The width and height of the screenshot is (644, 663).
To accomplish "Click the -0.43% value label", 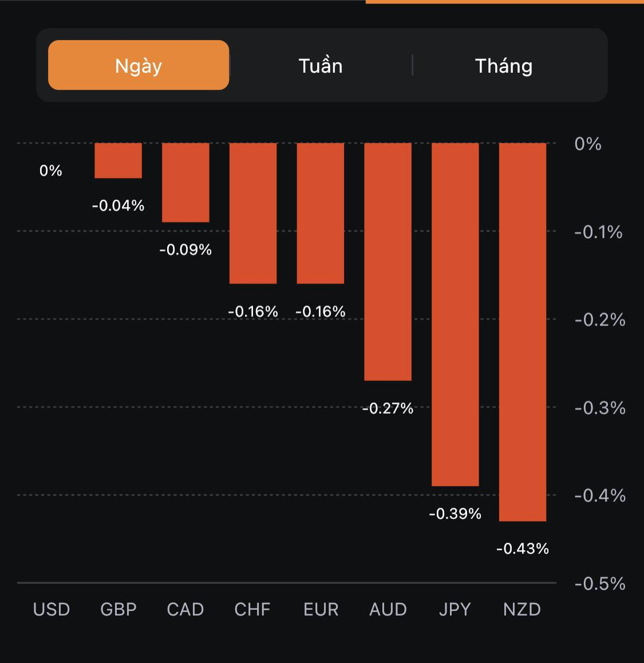I will point(523,549).
